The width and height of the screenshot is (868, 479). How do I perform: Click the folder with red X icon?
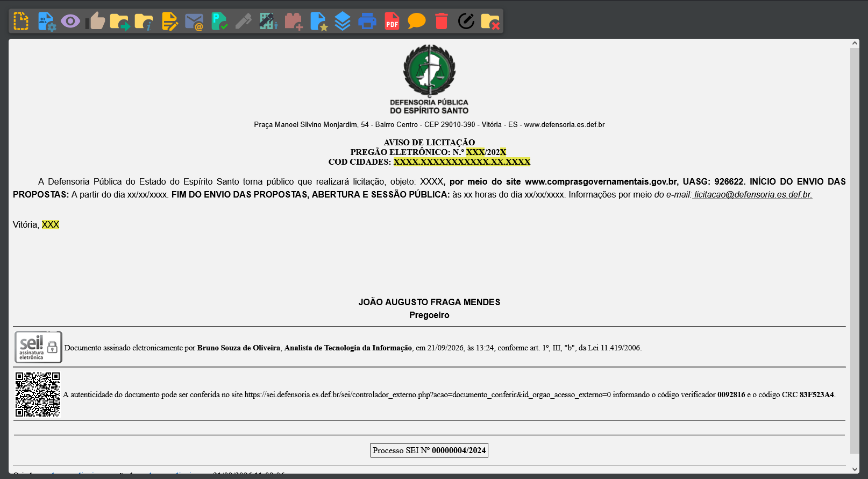click(x=490, y=21)
